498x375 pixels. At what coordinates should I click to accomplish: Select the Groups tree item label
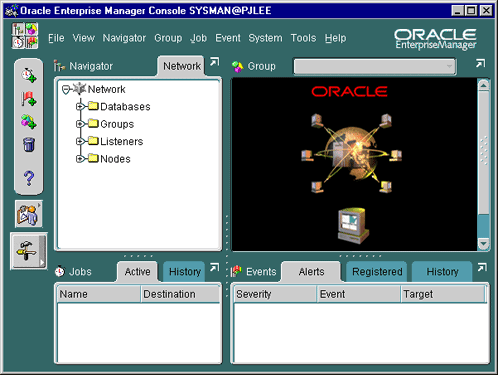(x=117, y=124)
